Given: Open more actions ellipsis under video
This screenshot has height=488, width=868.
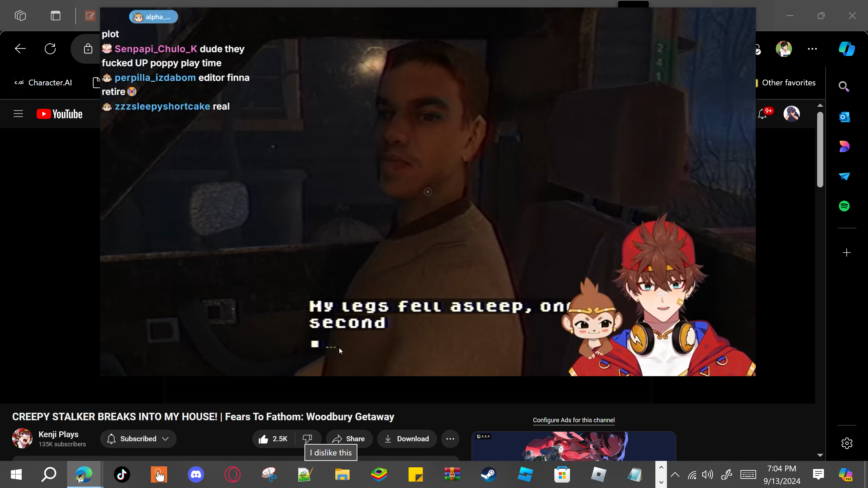Looking at the screenshot, I should tap(450, 439).
